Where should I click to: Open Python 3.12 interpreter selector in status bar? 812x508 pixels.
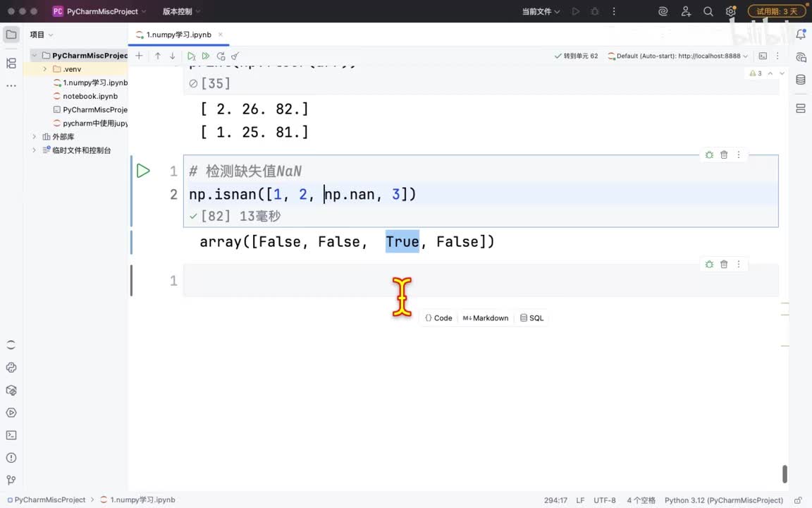click(723, 500)
